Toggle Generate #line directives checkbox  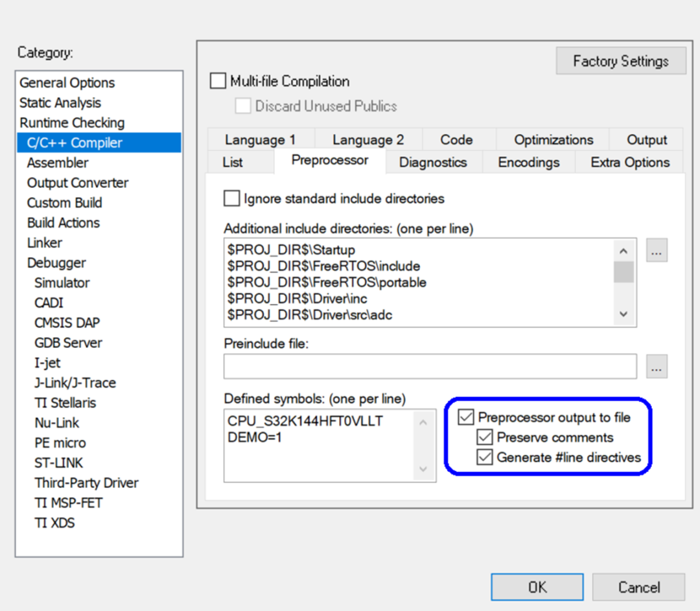[x=485, y=457]
